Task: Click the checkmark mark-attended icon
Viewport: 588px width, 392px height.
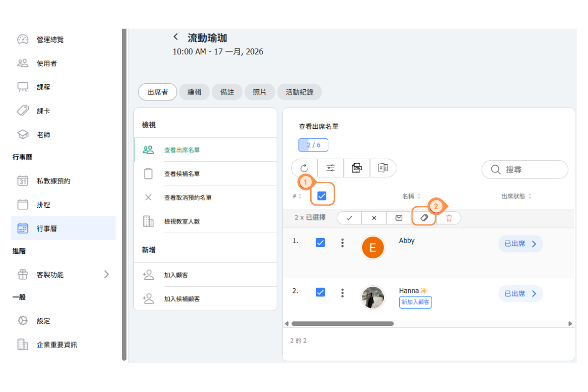Action: 349,218
